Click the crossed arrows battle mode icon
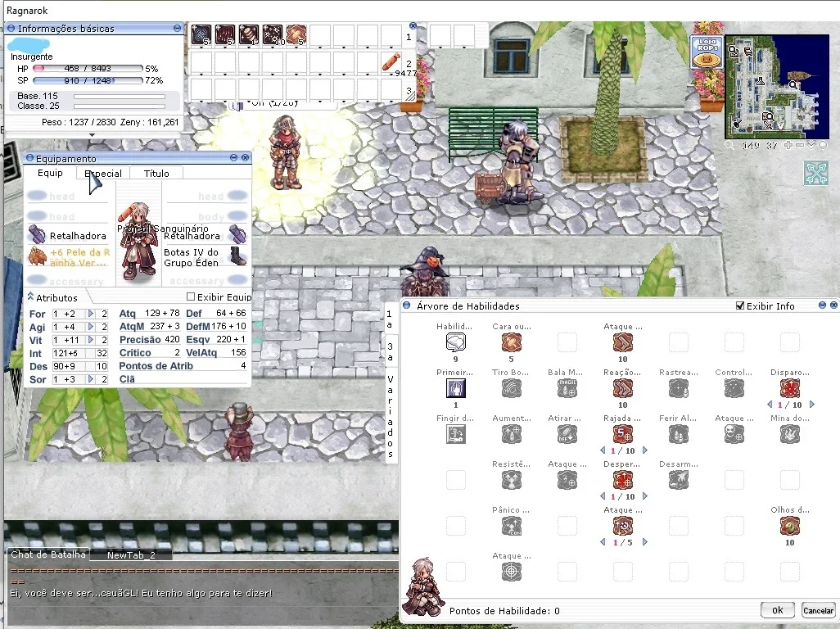Screen dimensions: 840x629 point(816,173)
